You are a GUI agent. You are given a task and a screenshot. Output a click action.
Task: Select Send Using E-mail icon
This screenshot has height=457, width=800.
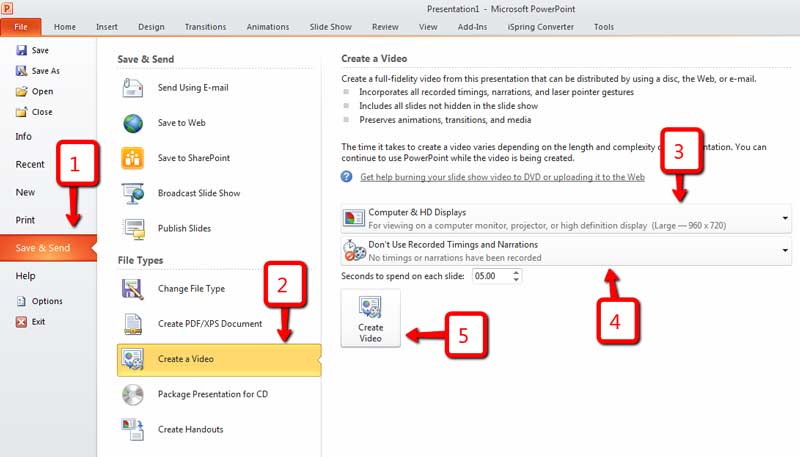pos(134,88)
